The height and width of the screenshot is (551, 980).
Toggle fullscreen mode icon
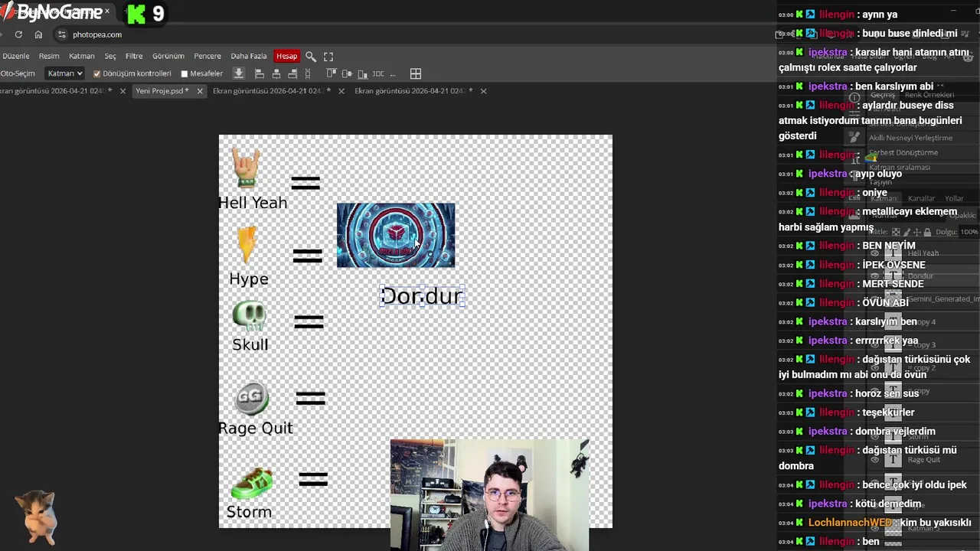click(328, 56)
